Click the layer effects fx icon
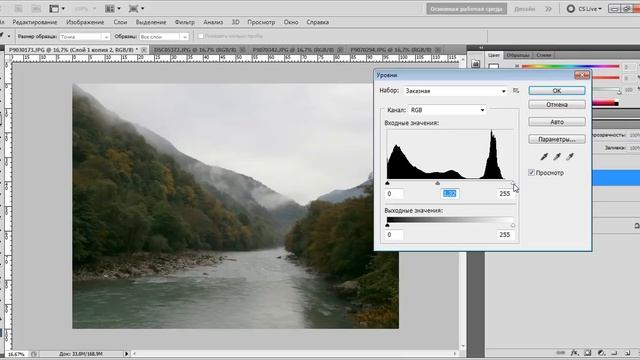The image size is (640, 360). pyautogui.click(x=575, y=353)
